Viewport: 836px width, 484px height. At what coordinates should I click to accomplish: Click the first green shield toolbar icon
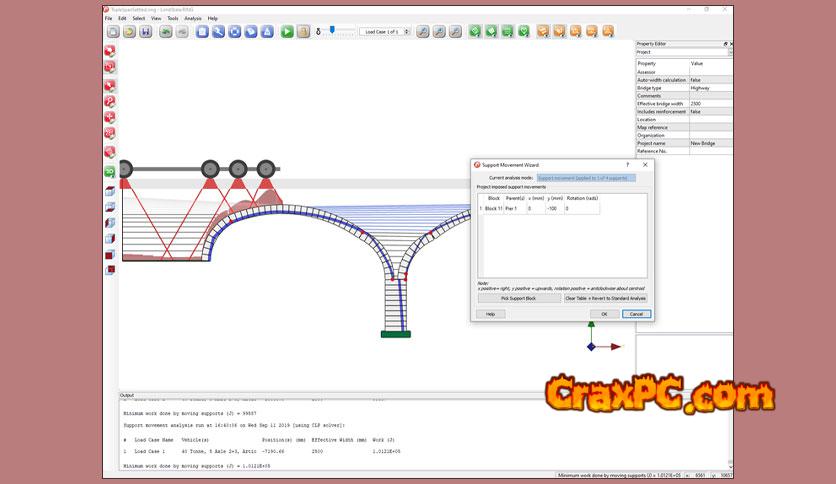(475, 32)
